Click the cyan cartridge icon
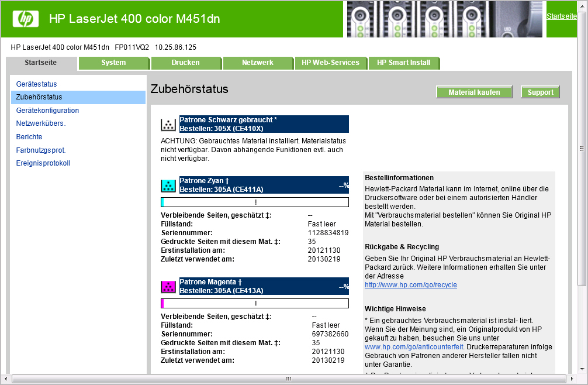 coord(168,185)
